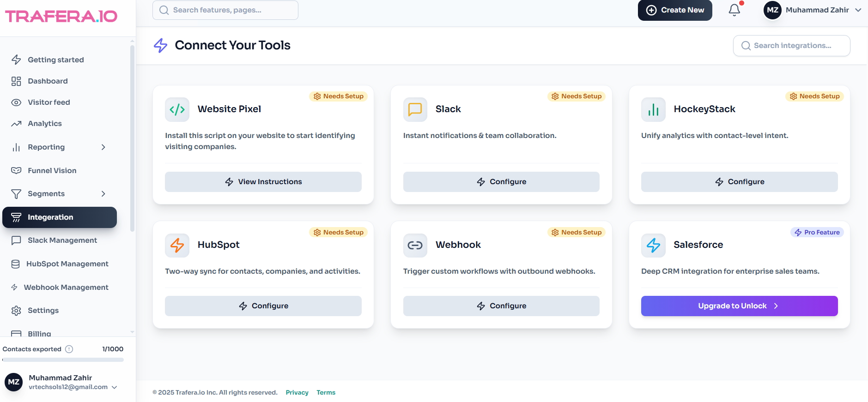Configure the Webhook integration
This screenshot has height=402, width=868.
click(501, 306)
